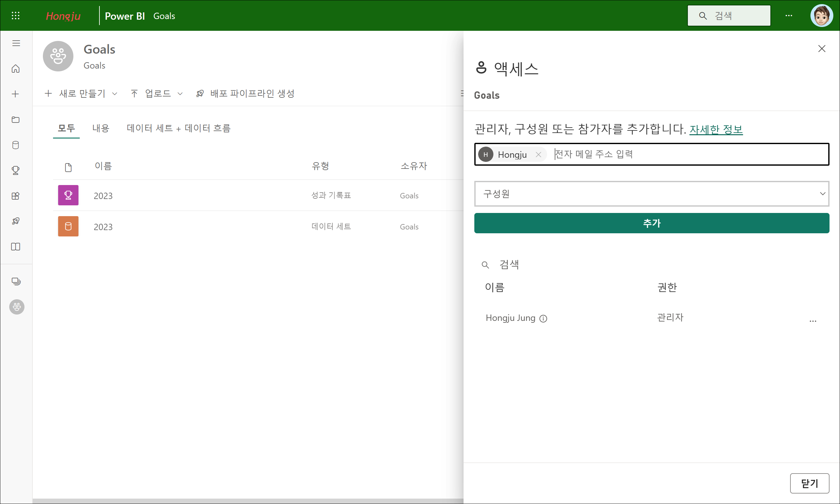Collapse the navigation hamburger menu
This screenshot has width=840, height=504.
pyautogui.click(x=16, y=43)
